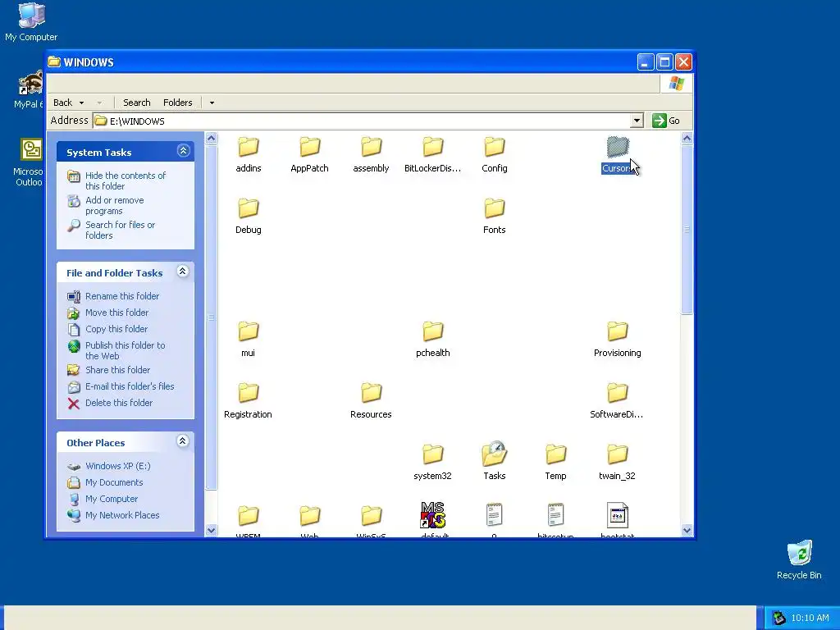Click task pane scrollbar up arrow

211,138
